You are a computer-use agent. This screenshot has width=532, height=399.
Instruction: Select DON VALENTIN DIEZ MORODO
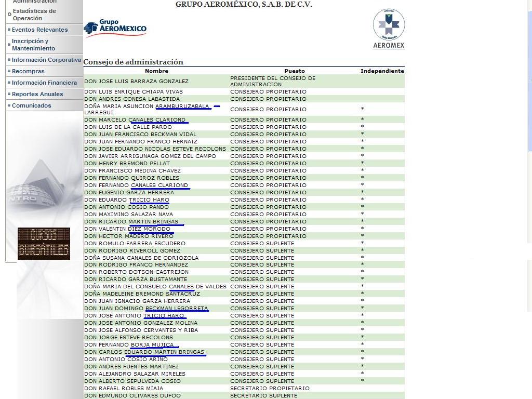(x=127, y=229)
